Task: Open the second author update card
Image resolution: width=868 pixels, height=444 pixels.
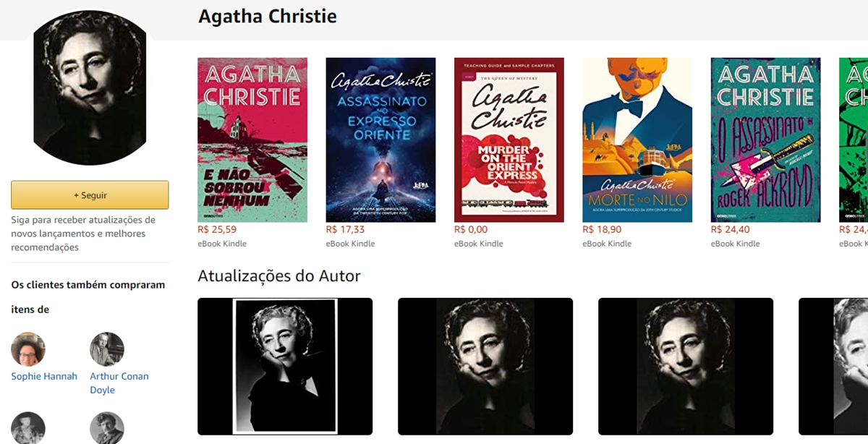Action: pyautogui.click(x=485, y=367)
